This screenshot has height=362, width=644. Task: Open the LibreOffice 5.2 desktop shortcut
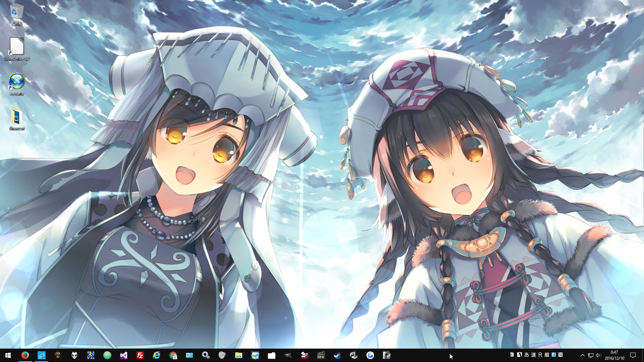click(x=16, y=47)
